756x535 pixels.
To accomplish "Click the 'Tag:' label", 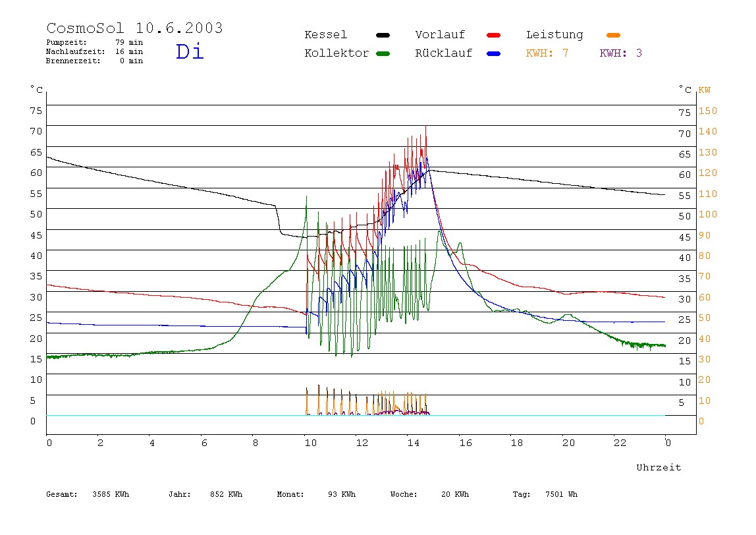I will coord(522,494).
